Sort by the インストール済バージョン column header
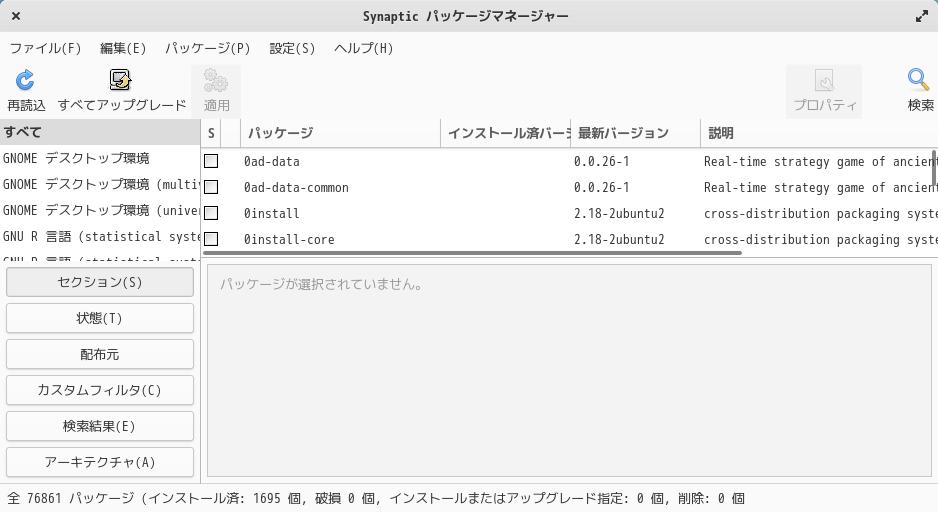 pos(505,133)
